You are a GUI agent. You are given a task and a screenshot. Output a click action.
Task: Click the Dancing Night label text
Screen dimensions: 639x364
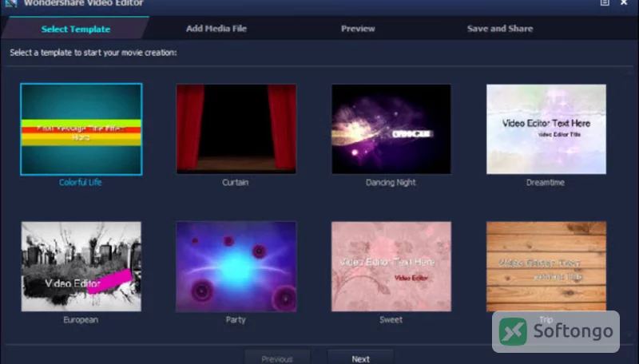(x=391, y=183)
